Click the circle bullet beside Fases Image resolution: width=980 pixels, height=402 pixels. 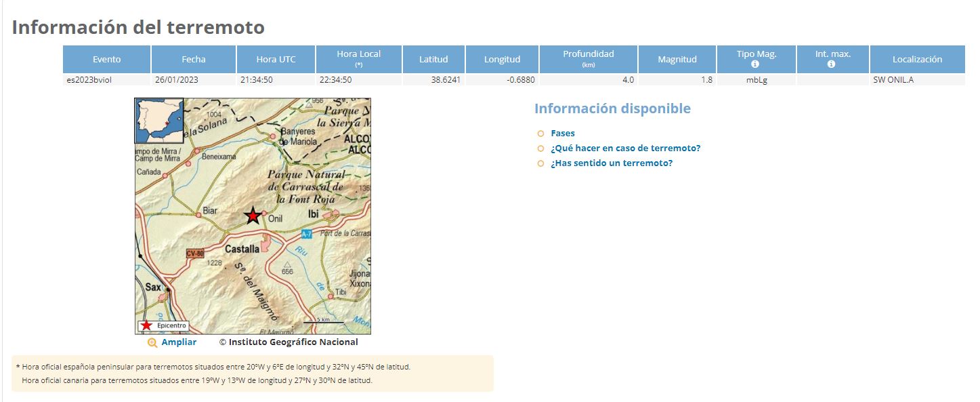540,134
